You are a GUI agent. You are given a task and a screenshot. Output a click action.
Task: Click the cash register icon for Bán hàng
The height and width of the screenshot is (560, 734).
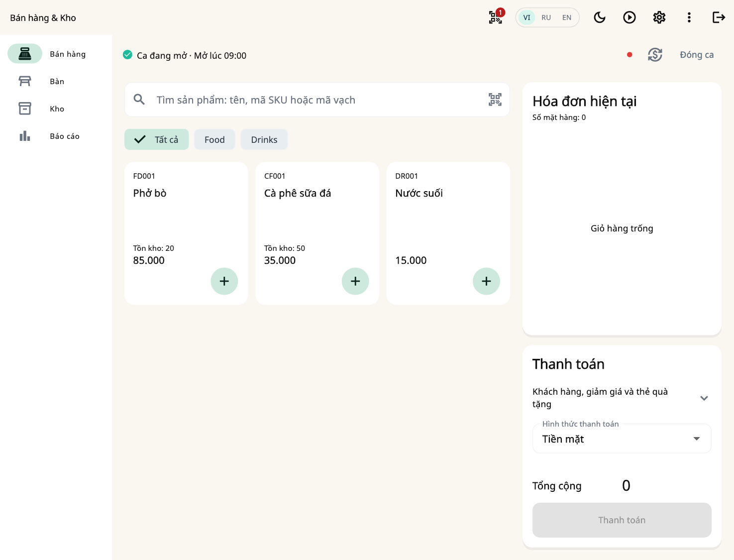tap(25, 54)
